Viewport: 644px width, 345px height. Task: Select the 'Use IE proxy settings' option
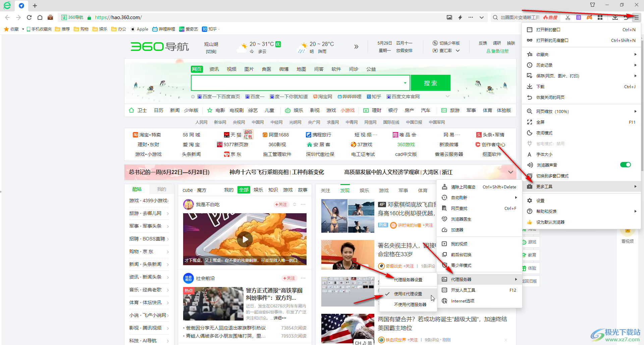(x=408, y=294)
